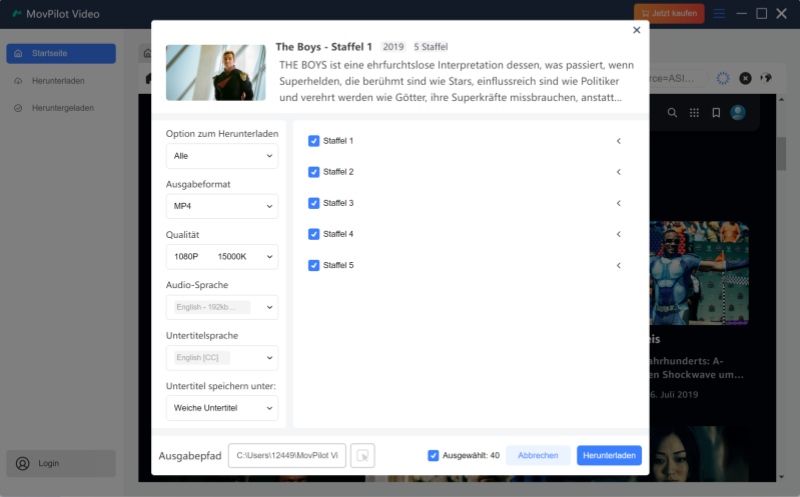800x497 pixels.
Task: Toggle the Ausgewählt: 40 select-all checkbox
Action: pyautogui.click(x=433, y=456)
